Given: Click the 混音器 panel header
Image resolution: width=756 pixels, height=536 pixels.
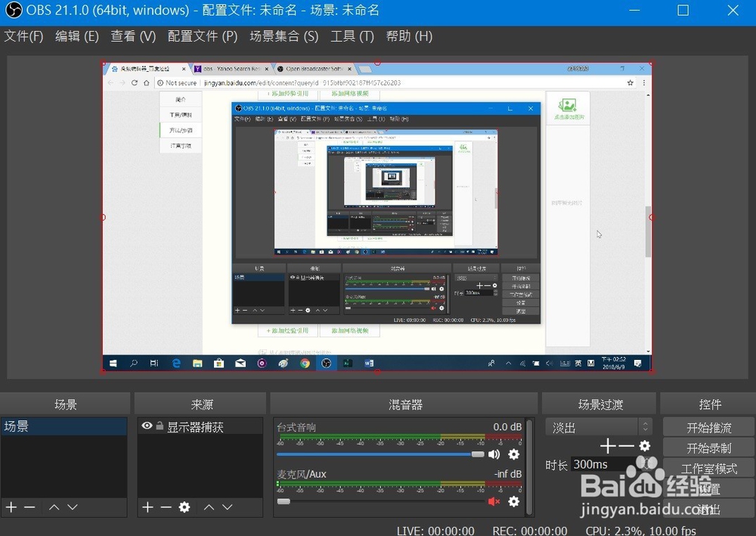Looking at the screenshot, I should tap(404, 404).
